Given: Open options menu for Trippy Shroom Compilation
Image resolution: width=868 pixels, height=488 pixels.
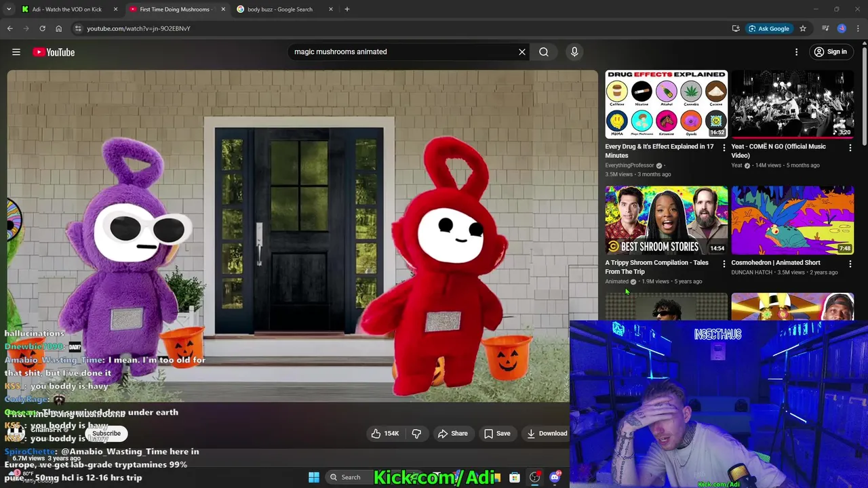Looking at the screenshot, I should coord(724,264).
